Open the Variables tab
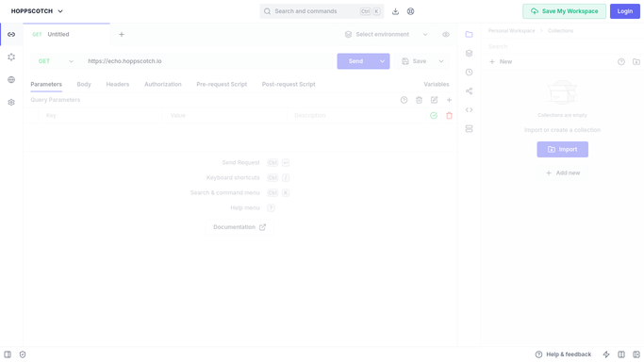The height and width of the screenshot is (362, 644). 437,84
